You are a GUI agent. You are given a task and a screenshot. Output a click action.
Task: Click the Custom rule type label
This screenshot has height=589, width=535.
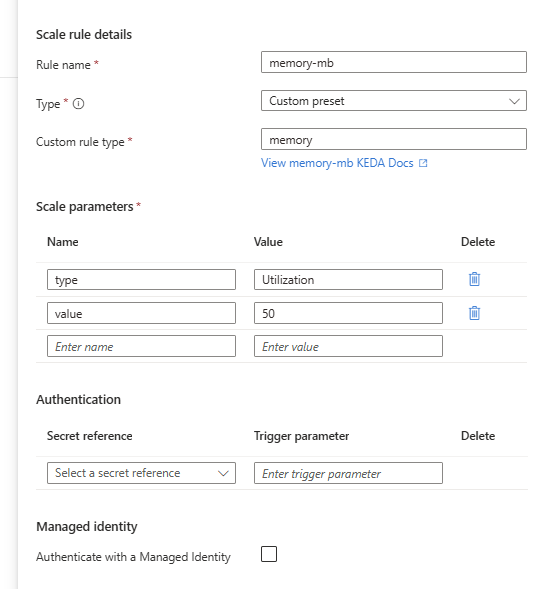tap(80, 142)
